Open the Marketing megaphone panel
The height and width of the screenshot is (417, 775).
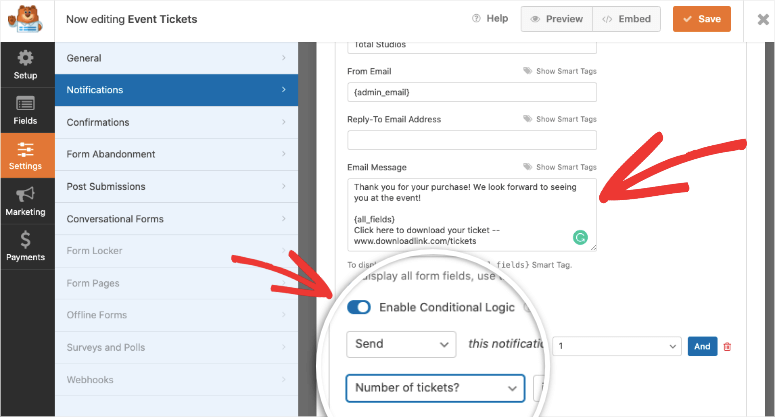[25, 201]
